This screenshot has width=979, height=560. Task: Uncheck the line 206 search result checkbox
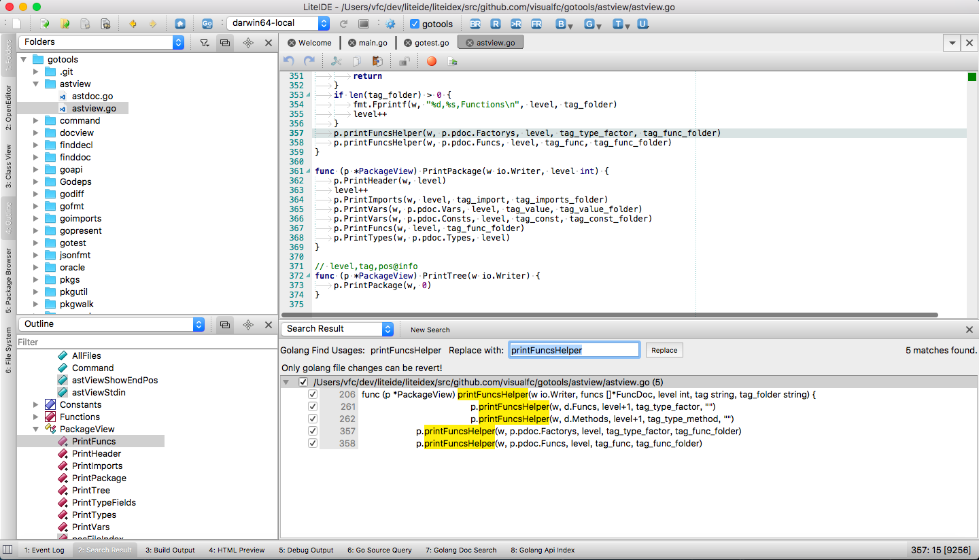313,394
